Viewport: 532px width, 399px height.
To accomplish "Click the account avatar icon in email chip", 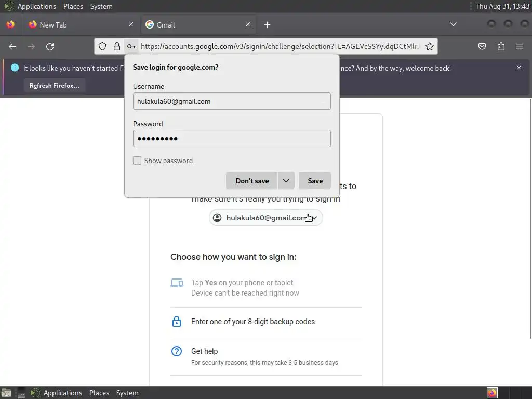I will click(x=217, y=218).
